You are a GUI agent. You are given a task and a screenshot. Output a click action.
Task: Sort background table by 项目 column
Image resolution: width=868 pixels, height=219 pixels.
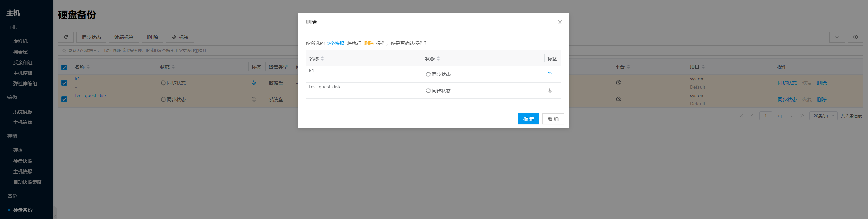click(x=703, y=67)
